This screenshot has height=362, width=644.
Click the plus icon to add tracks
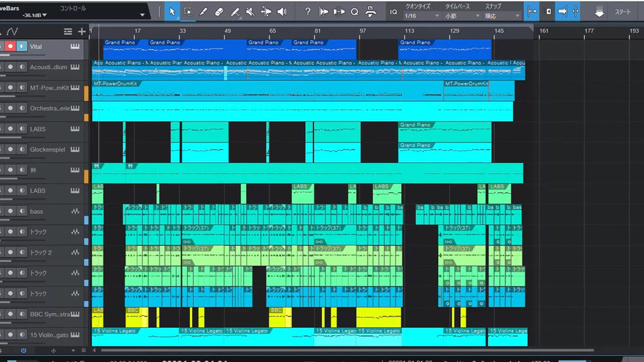[x=82, y=32]
